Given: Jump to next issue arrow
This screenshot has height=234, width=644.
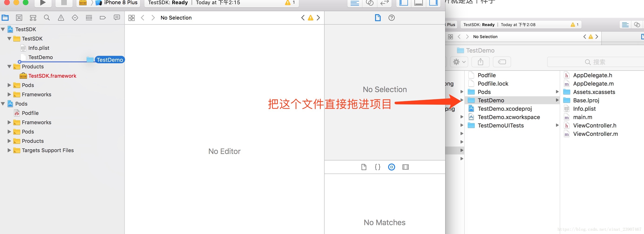Looking at the screenshot, I should coord(318,18).
